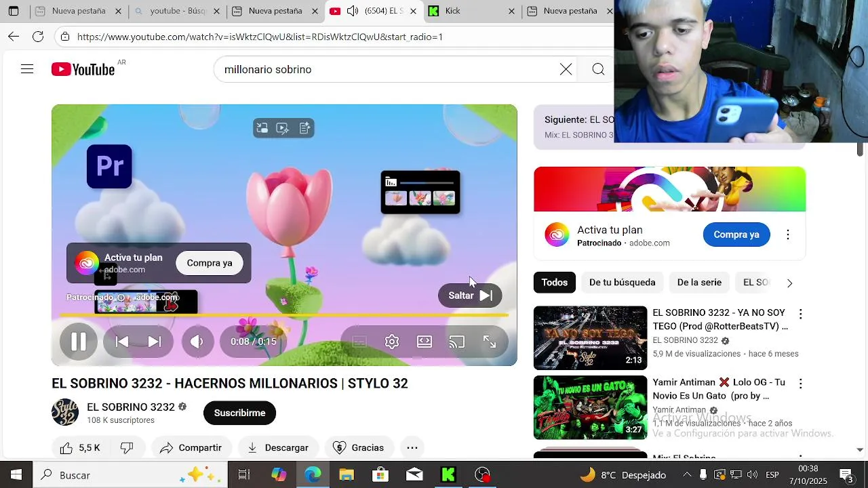Viewport: 868px width, 488px height.
Task: Click Compra ya in sidebar ad
Action: click(x=736, y=235)
